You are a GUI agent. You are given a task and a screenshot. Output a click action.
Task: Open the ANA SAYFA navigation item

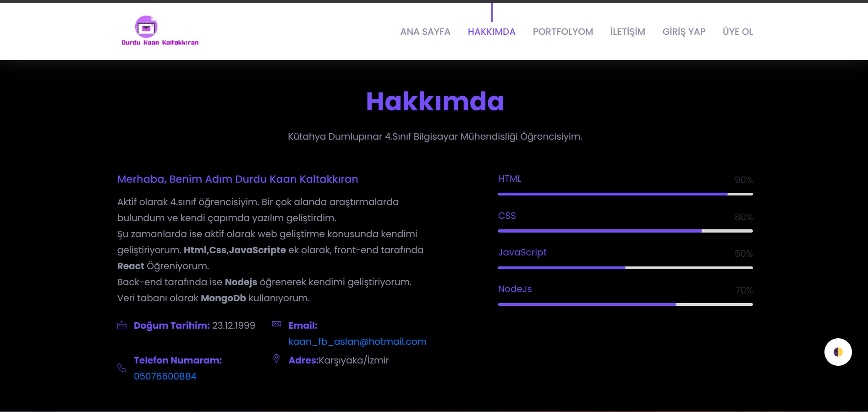point(425,32)
